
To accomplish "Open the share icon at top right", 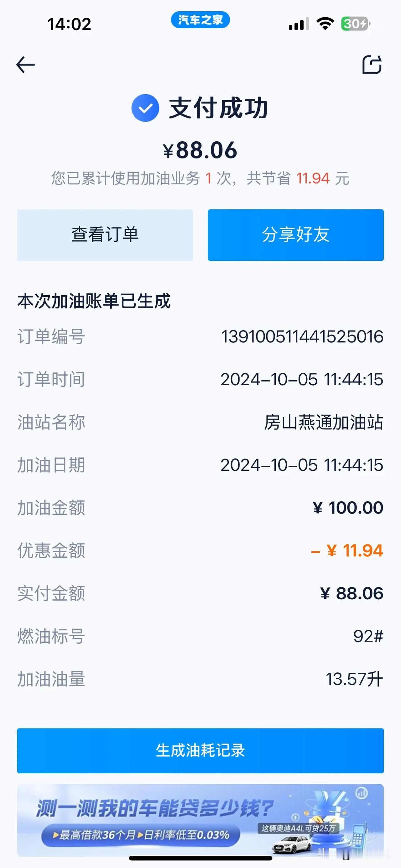I will coord(372,64).
